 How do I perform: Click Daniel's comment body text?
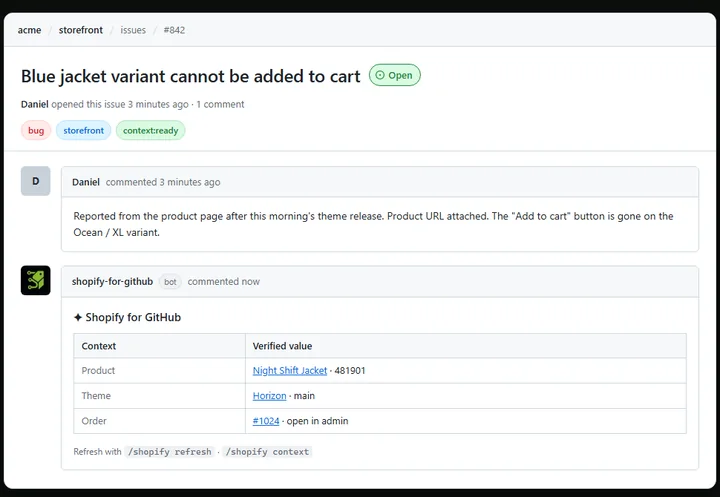(373, 224)
